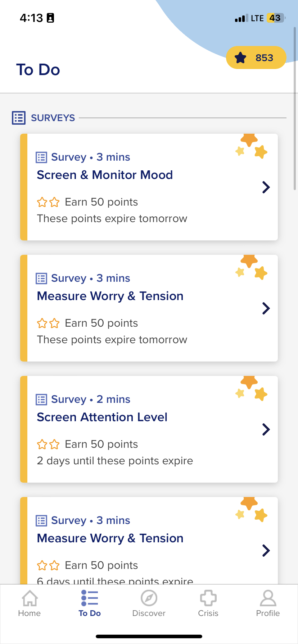Open the Crisis cross icon

pyautogui.click(x=208, y=598)
